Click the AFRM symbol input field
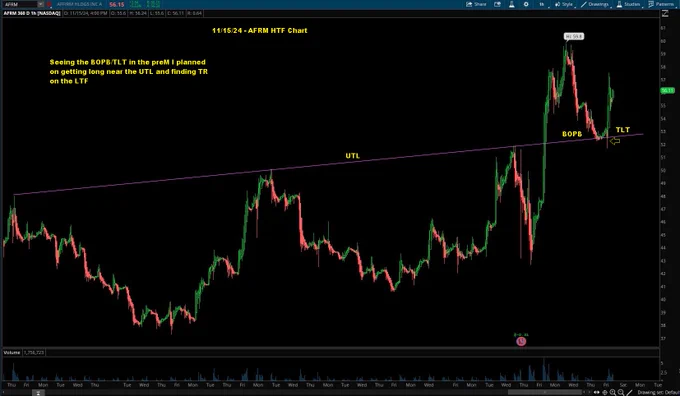This screenshot has width=680, height=396. (x=20, y=4)
